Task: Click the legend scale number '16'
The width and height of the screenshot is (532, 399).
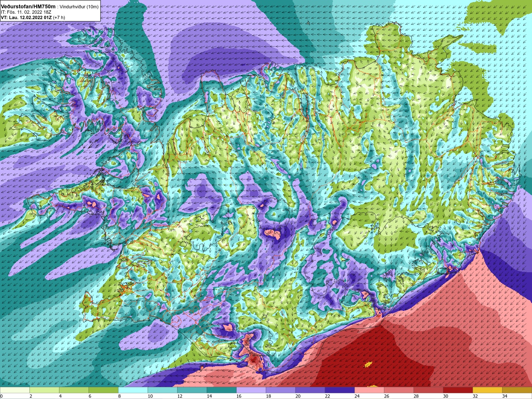Action: click(x=239, y=396)
